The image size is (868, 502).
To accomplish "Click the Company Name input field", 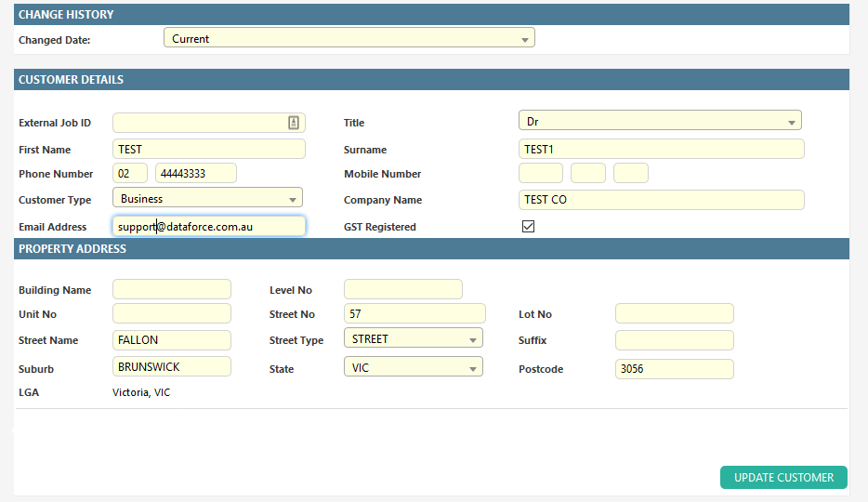I will tap(660, 200).
